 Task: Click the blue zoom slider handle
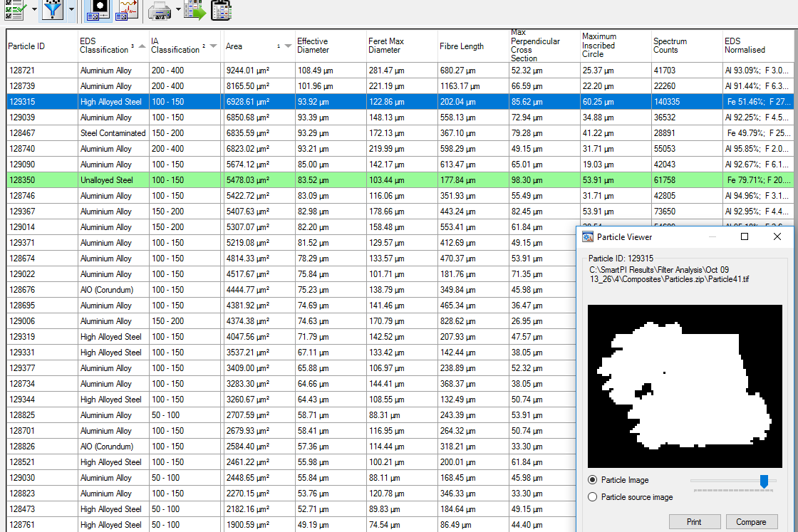pyautogui.click(x=764, y=481)
